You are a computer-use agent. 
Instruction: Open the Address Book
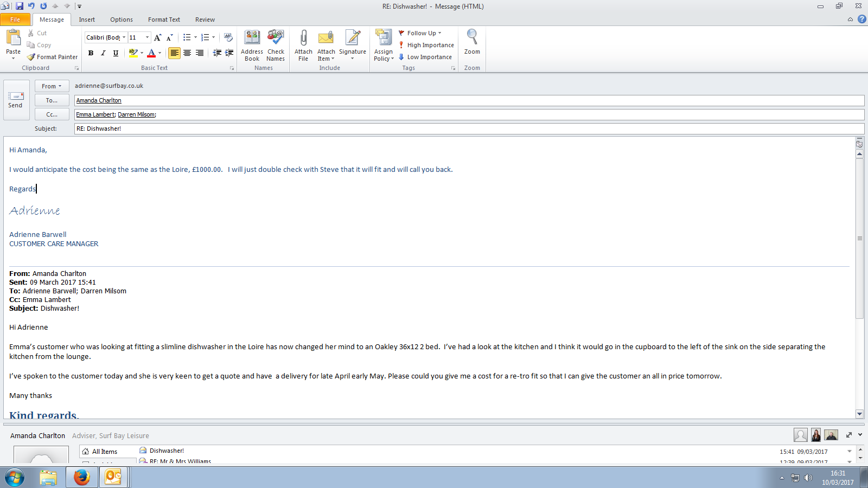coord(252,46)
